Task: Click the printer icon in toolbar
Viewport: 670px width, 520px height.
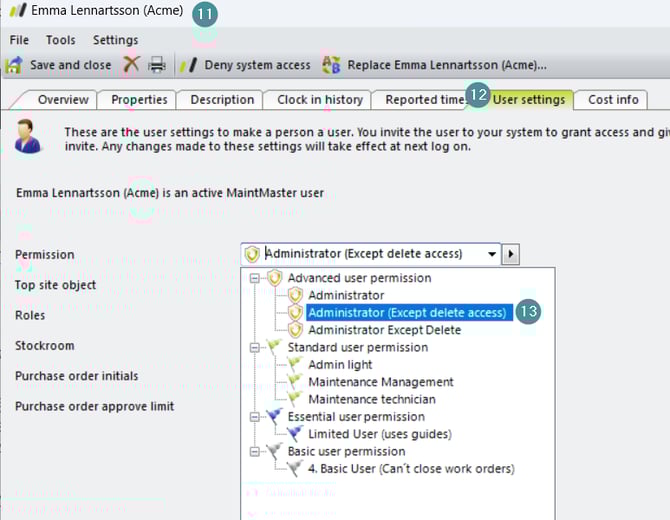Action: click(157, 65)
